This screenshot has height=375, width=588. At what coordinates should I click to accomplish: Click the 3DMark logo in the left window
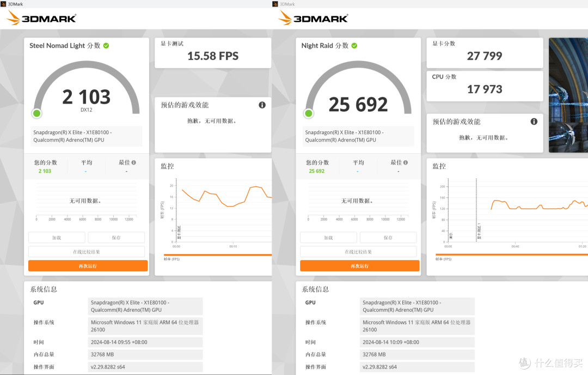[x=41, y=18]
